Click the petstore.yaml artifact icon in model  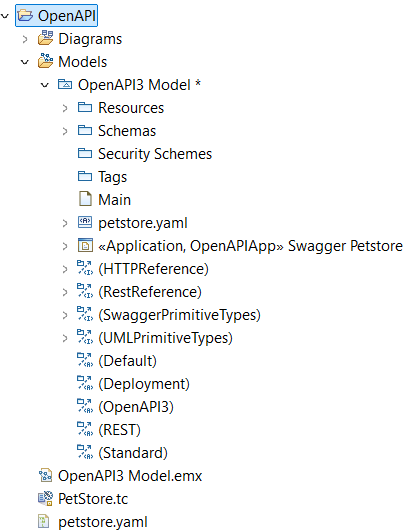coord(85,223)
